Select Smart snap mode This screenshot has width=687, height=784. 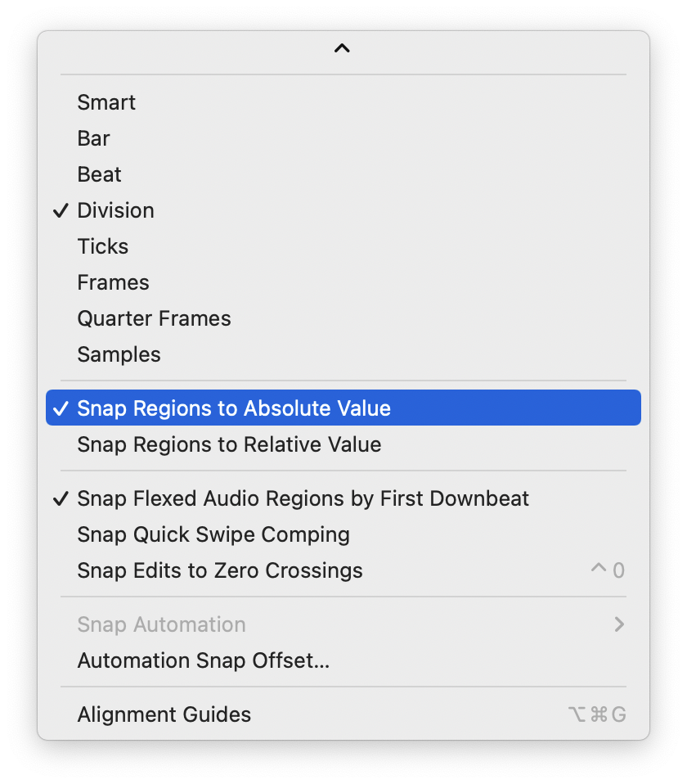pyautogui.click(x=106, y=102)
